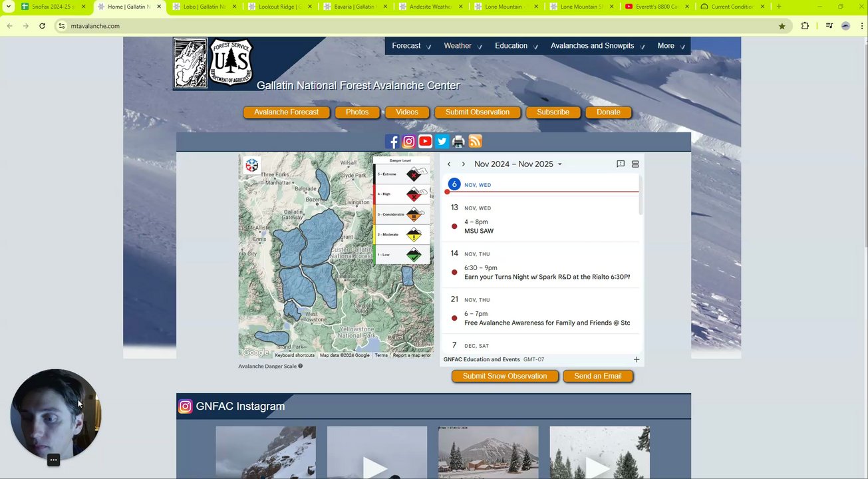Click the webcam overlay options button
This screenshot has width=868, height=479.
tap(54, 460)
